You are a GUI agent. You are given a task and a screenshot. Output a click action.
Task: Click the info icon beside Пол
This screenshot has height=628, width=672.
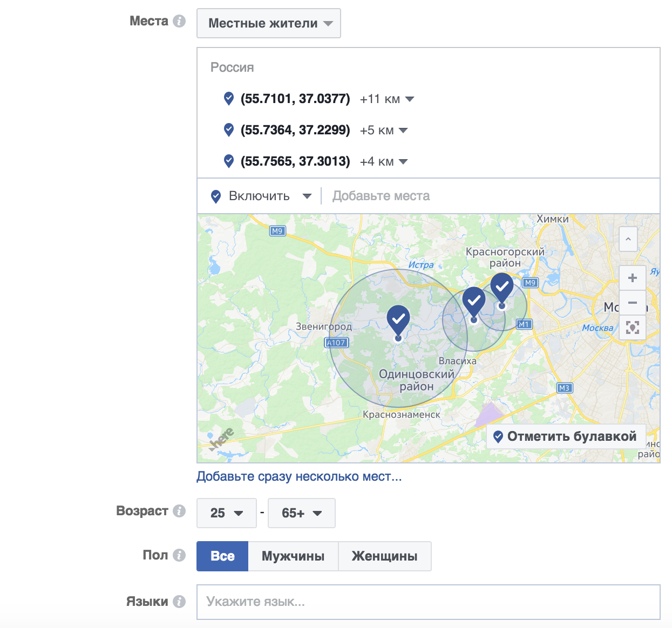pos(179,555)
